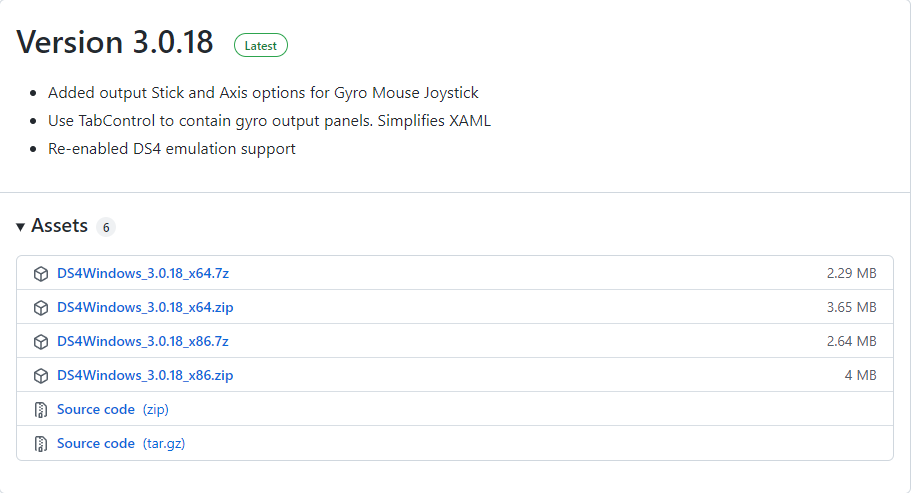Download Source code (zip)
This screenshot has width=911, height=493.
(113, 409)
